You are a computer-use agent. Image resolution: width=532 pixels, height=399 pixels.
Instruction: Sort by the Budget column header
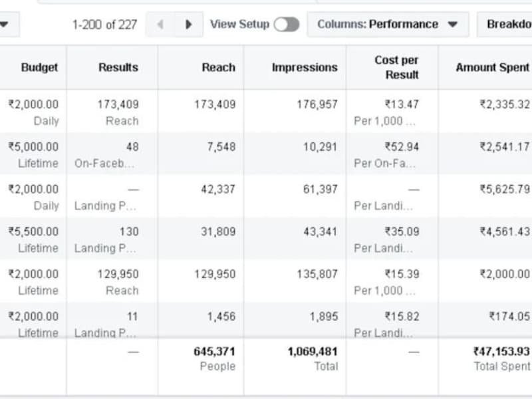39,67
